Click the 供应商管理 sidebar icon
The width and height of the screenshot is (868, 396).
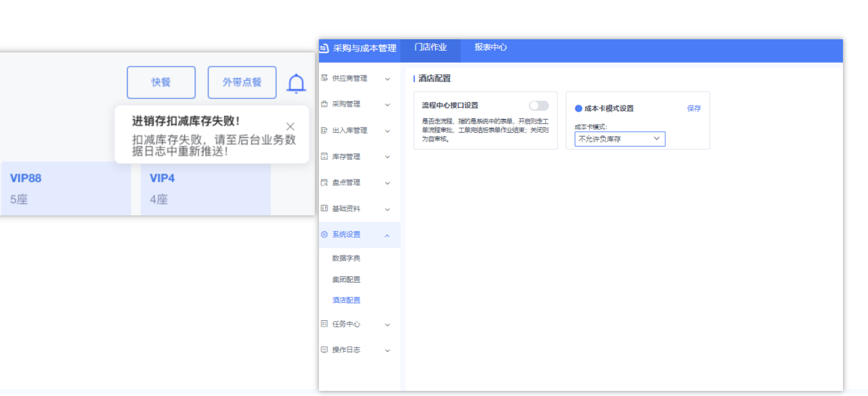point(325,78)
